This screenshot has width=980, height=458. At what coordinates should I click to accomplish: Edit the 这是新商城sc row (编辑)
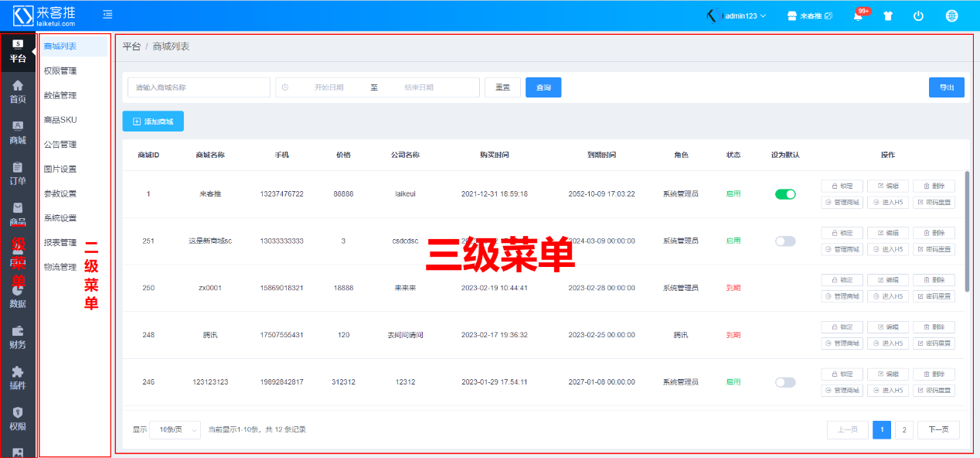[887, 233]
